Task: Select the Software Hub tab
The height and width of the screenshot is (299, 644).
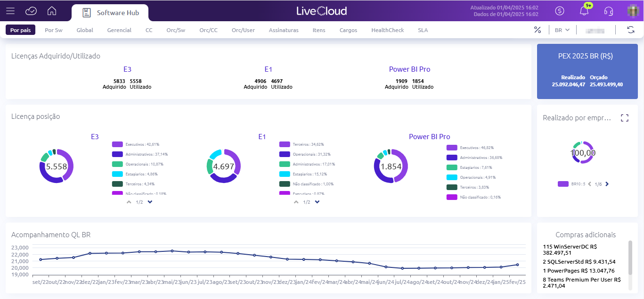Action: click(110, 13)
